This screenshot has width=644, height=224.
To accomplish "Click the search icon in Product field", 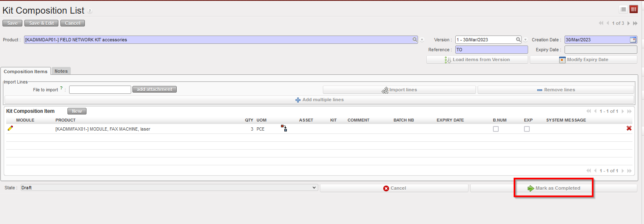I will click(414, 40).
